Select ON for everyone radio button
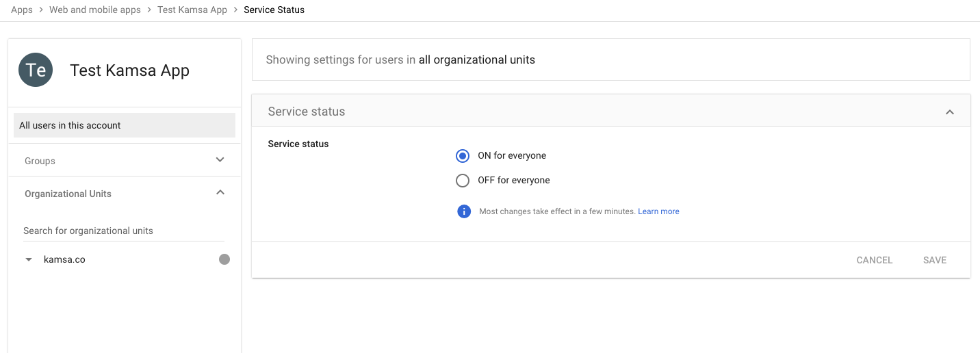 click(463, 156)
